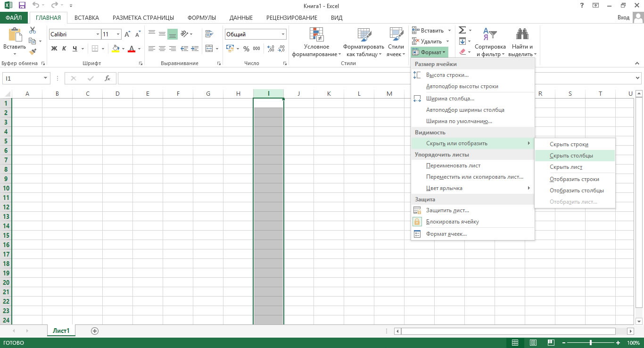Viewport: 644px width, 348px height.
Task: Click the AutoSum sigma icon
Action: point(462,30)
